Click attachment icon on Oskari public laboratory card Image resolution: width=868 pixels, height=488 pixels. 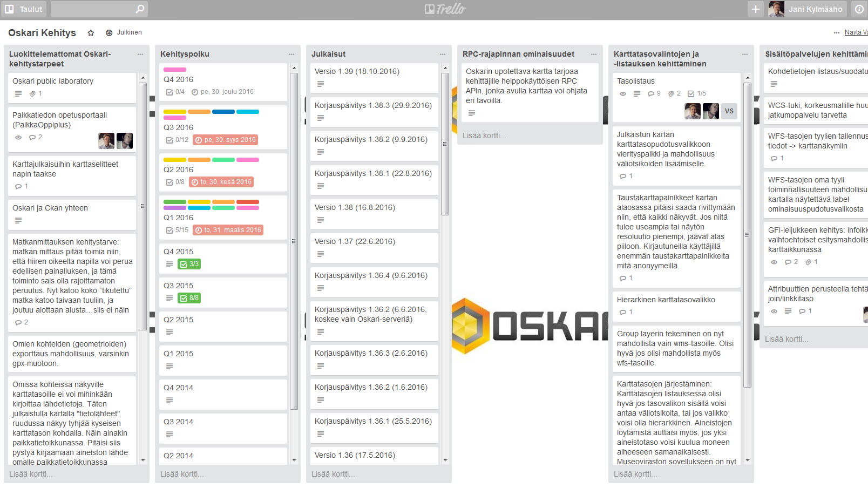pos(32,93)
